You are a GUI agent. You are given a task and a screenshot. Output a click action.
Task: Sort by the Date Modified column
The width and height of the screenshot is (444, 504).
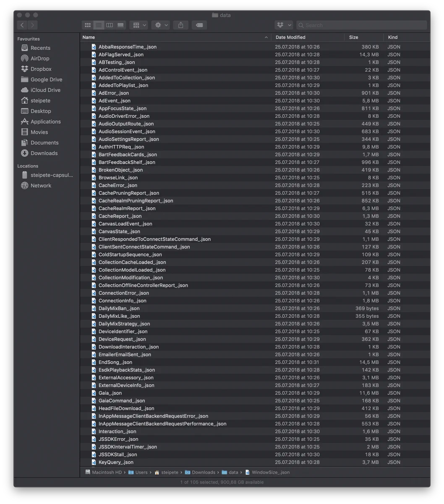point(308,37)
